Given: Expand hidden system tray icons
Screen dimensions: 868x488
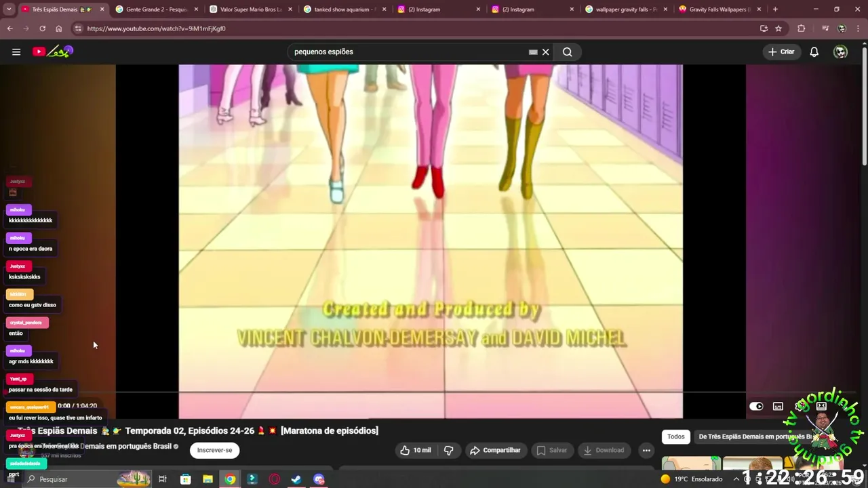Looking at the screenshot, I should click(x=736, y=479).
